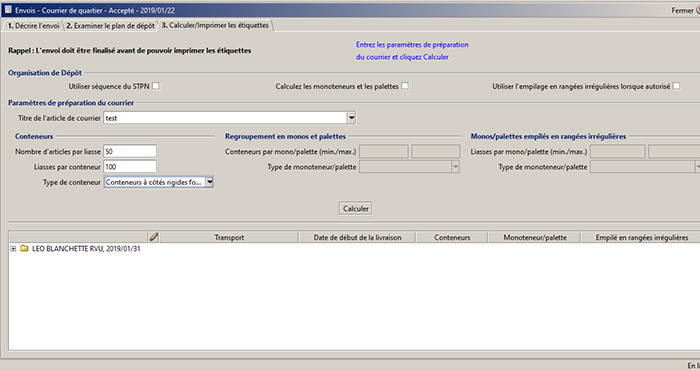
Task: Click the Fermer button
Action: [x=685, y=10]
